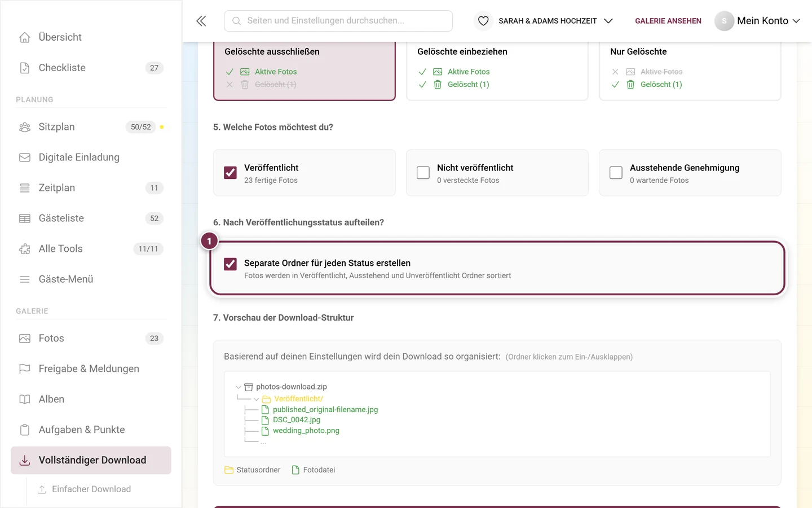Click the photos-download.zip archive icon

coord(249,387)
